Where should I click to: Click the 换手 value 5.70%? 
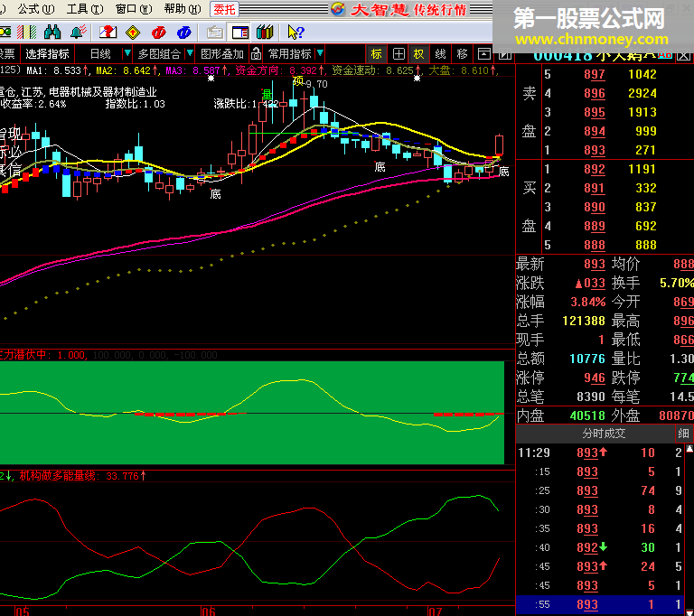click(677, 284)
